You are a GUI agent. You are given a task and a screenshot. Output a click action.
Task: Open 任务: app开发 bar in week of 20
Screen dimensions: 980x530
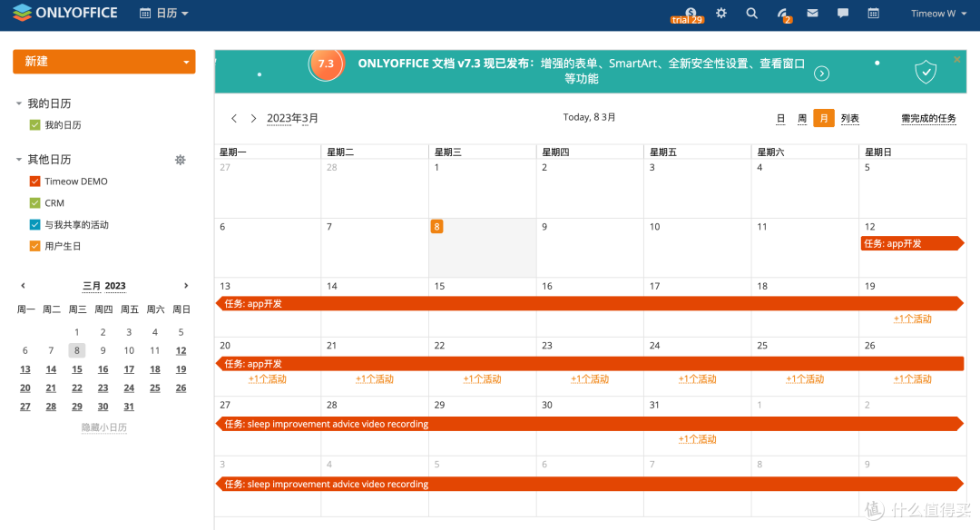tap(590, 364)
